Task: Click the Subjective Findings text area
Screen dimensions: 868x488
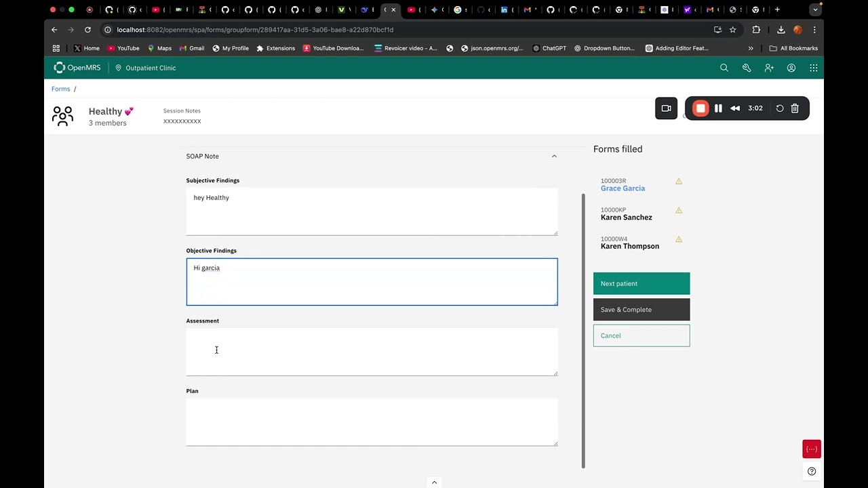Action: point(372,212)
